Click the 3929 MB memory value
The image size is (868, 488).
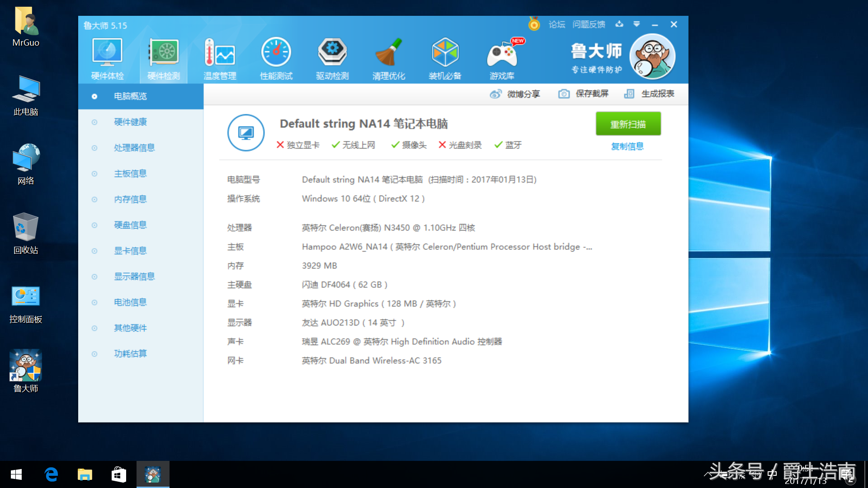click(320, 266)
